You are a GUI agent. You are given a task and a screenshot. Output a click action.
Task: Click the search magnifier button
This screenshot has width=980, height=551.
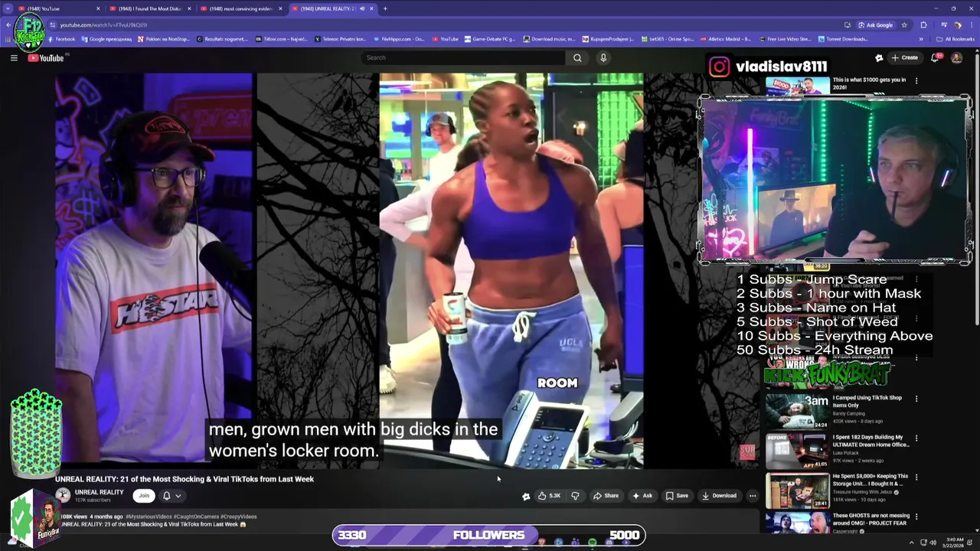(577, 57)
